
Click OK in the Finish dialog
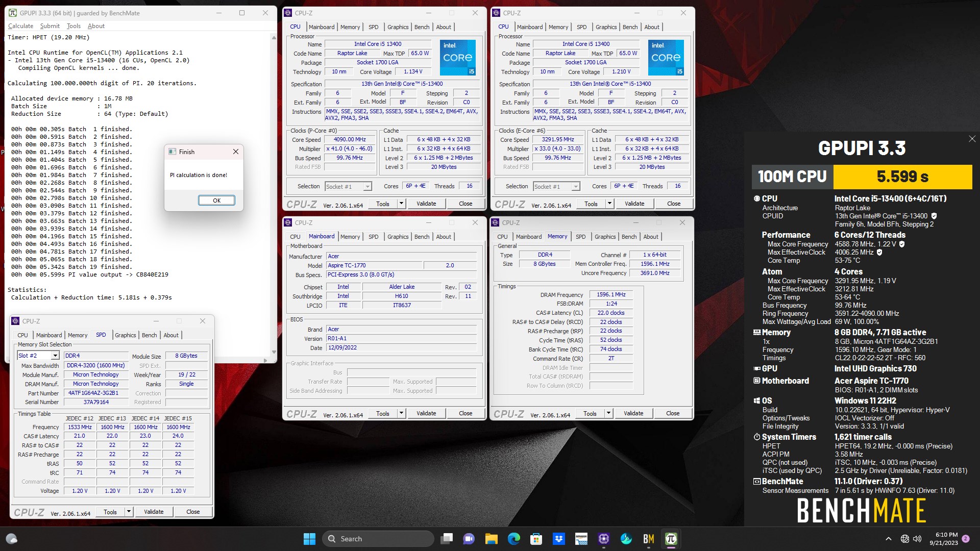(216, 201)
